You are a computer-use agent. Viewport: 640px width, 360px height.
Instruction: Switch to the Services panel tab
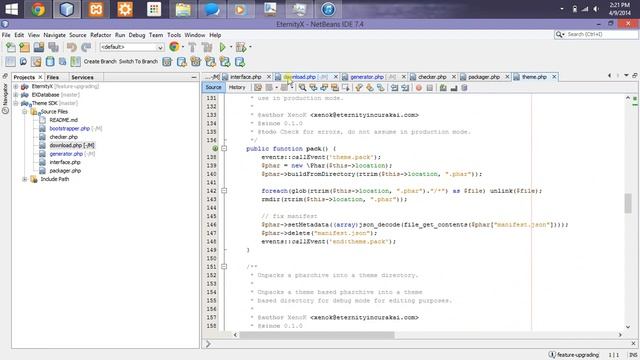(82, 77)
